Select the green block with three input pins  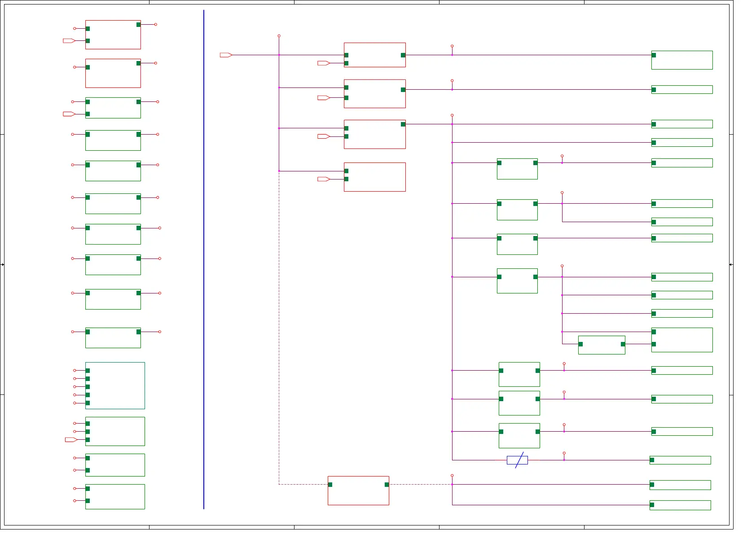(x=115, y=431)
